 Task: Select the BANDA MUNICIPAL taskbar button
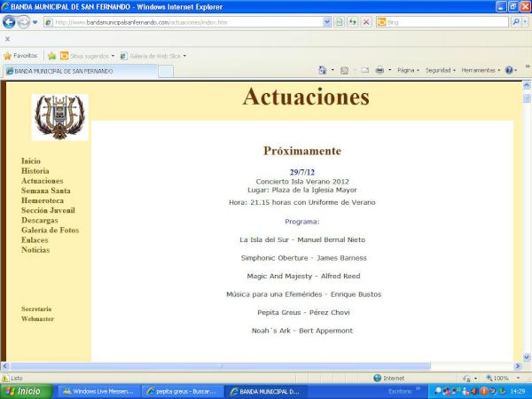pos(266,392)
